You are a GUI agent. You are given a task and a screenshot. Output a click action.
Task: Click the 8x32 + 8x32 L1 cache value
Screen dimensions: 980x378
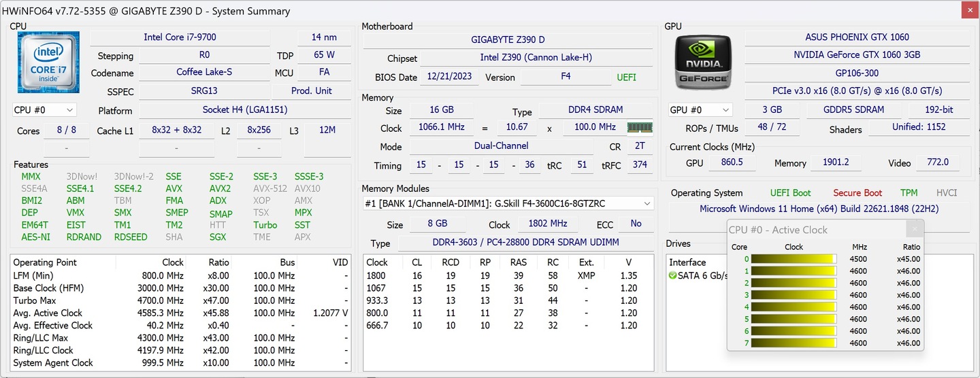tap(176, 129)
